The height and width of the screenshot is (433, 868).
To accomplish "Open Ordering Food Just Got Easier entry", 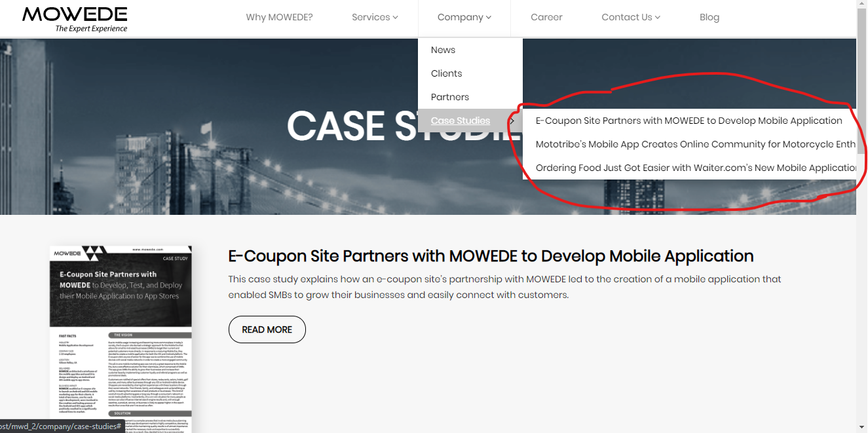I will click(689, 168).
